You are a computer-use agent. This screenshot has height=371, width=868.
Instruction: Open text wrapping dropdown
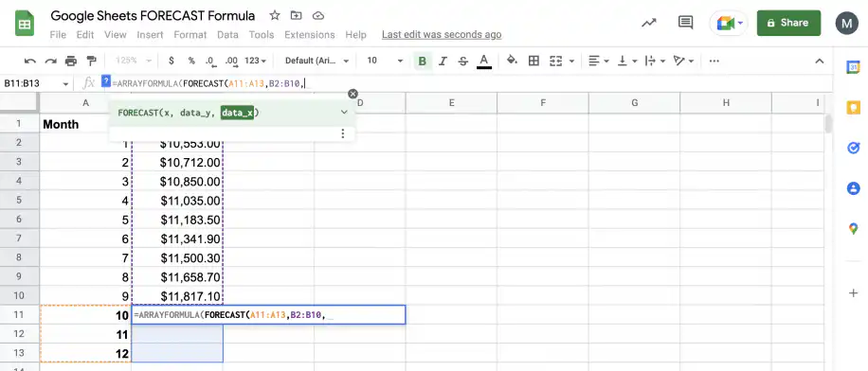(656, 61)
